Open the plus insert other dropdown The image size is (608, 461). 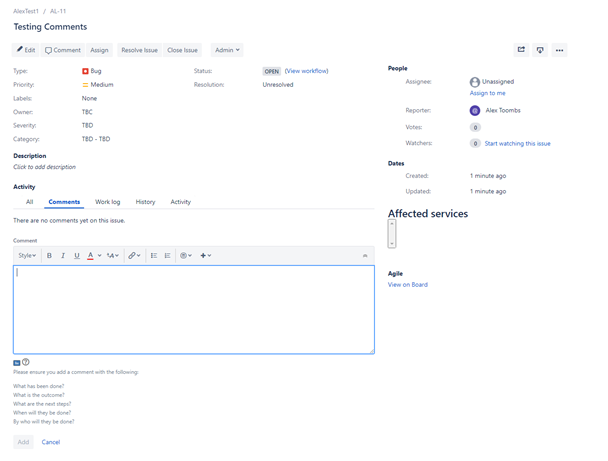(206, 256)
